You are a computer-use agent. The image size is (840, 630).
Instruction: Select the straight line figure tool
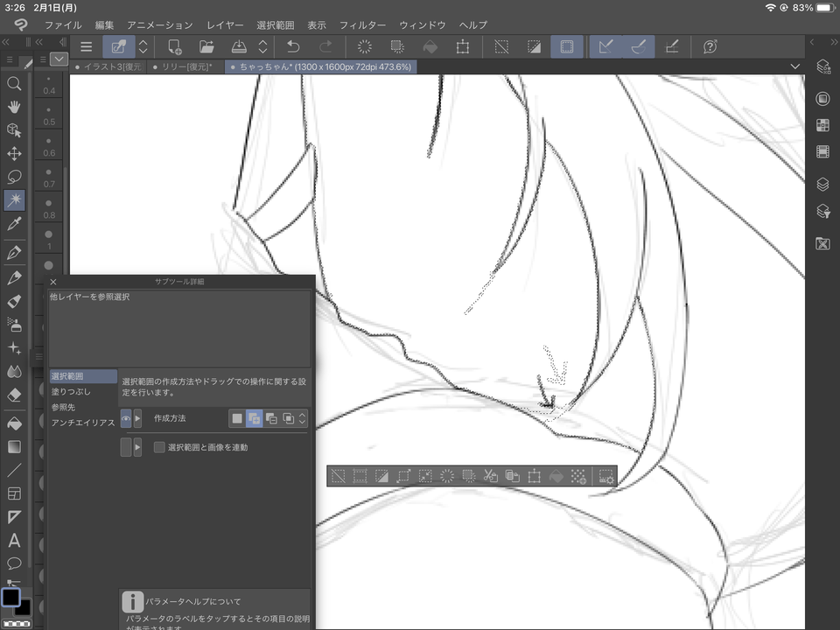(15, 471)
